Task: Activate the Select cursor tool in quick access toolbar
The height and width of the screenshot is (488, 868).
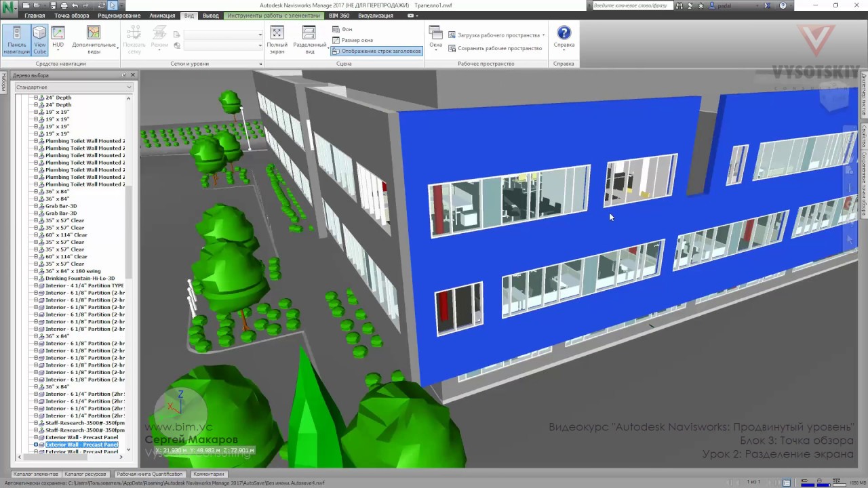Action: (x=113, y=5)
